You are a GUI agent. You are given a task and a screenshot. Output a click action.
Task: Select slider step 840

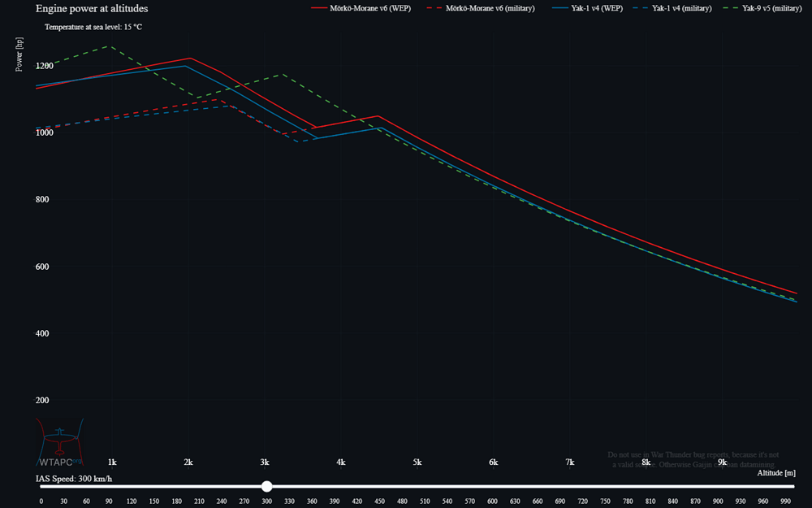click(x=672, y=501)
